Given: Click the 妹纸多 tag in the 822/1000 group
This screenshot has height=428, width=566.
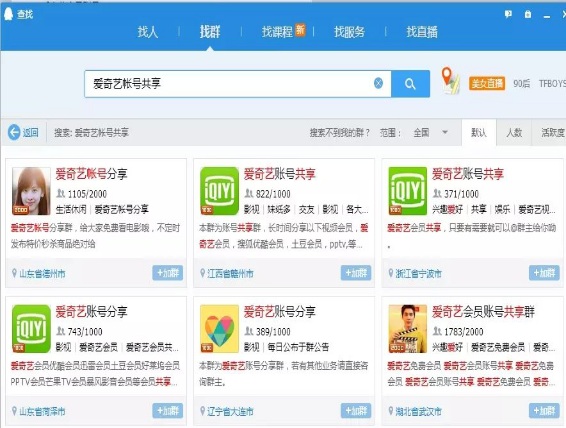Looking at the screenshot, I should 279,209.
